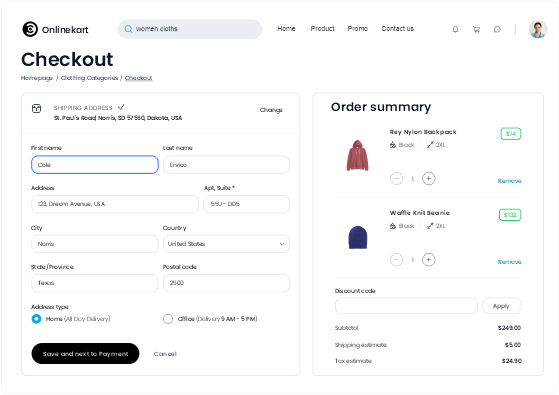Open the Promo menu item
The width and height of the screenshot is (559, 395).
click(358, 29)
